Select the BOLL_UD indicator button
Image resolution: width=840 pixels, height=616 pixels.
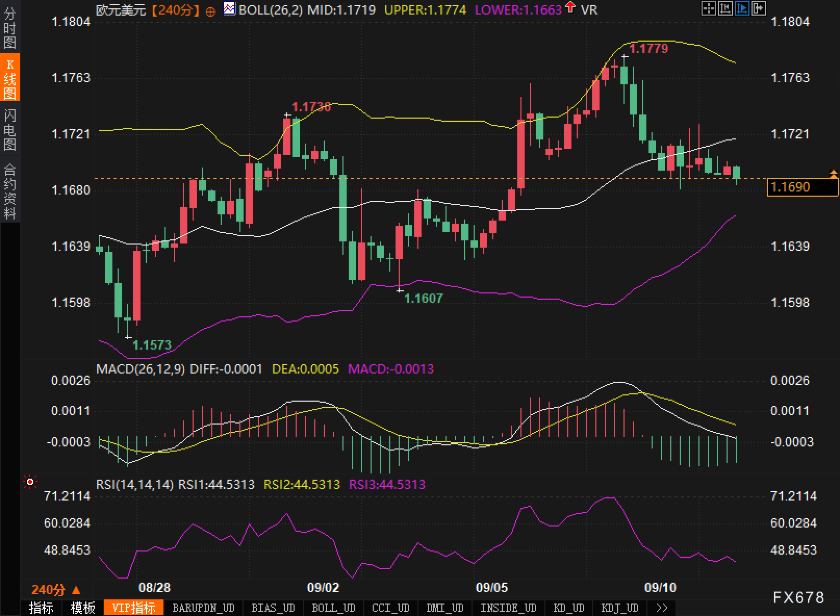333,608
